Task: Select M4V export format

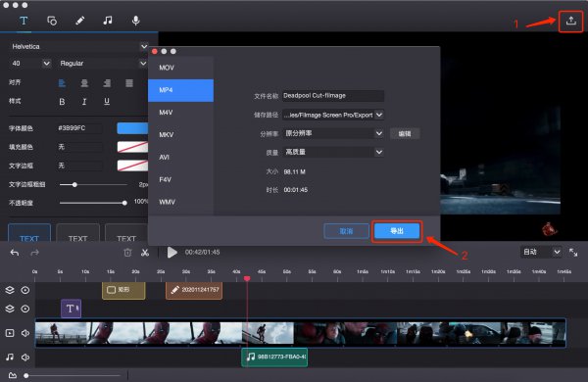Action: (180, 113)
